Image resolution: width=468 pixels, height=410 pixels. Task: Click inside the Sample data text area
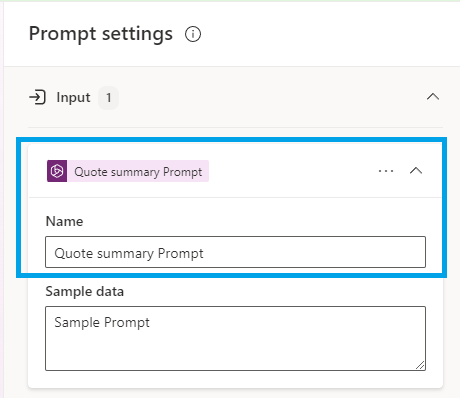235,338
